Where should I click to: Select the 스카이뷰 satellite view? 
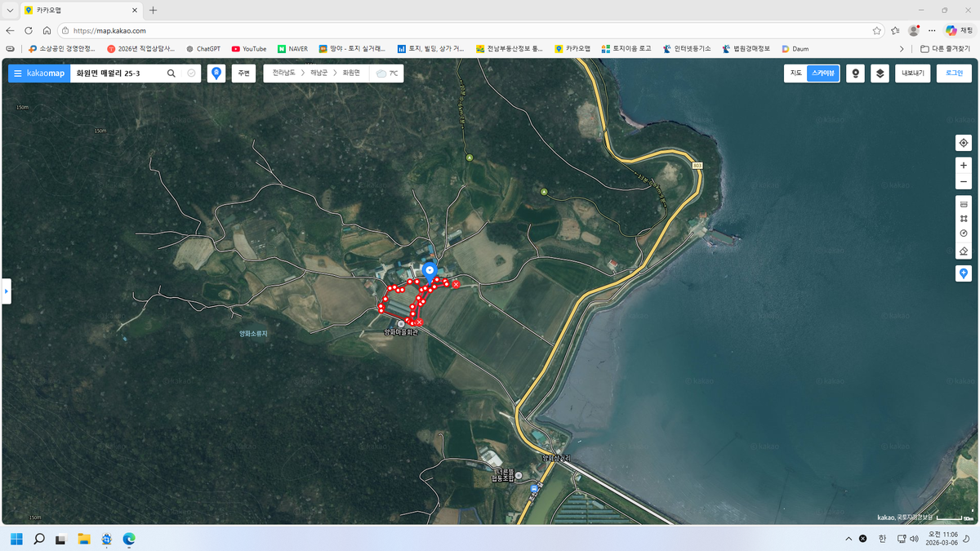coord(822,73)
